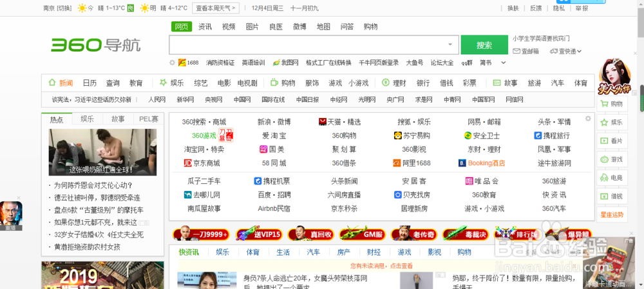Open the 1688 quick link icon
The height and width of the screenshot is (289, 644).
point(182,63)
